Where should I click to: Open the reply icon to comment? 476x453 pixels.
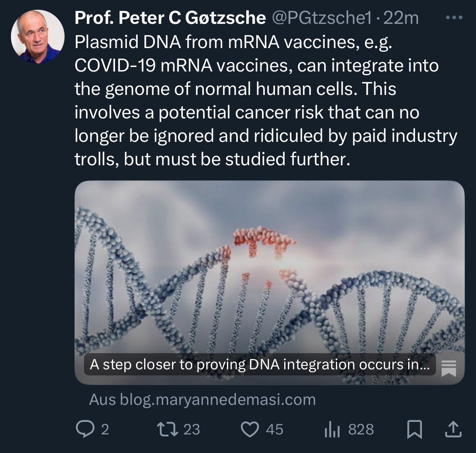coord(86,430)
